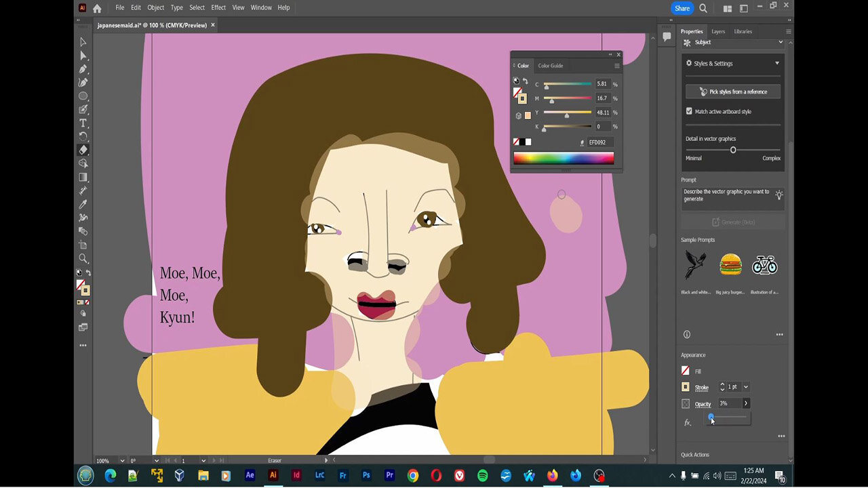The width and height of the screenshot is (868, 488).
Task: Click the prompt lightbulb suggestions icon
Action: pos(778,195)
